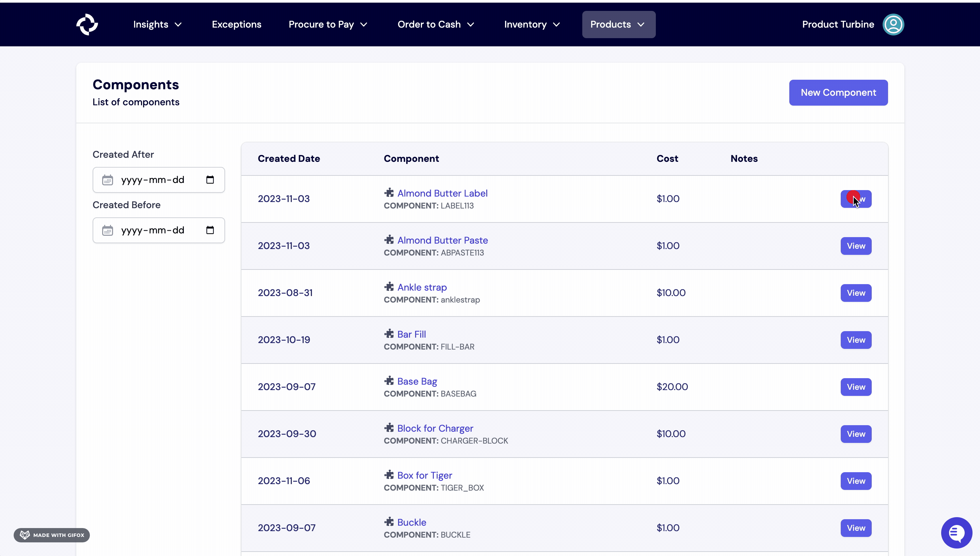Click the component icon beside Buckle
This screenshot has width=980, height=556.
tap(389, 522)
